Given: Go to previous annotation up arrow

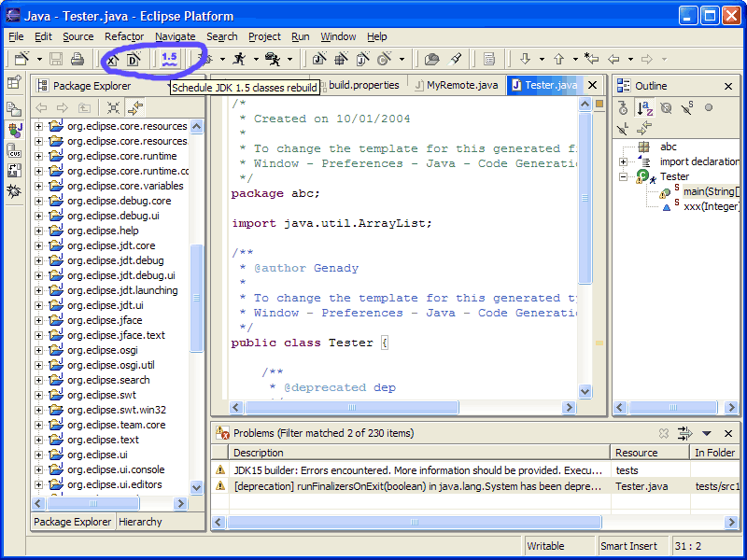Looking at the screenshot, I should pos(558,59).
